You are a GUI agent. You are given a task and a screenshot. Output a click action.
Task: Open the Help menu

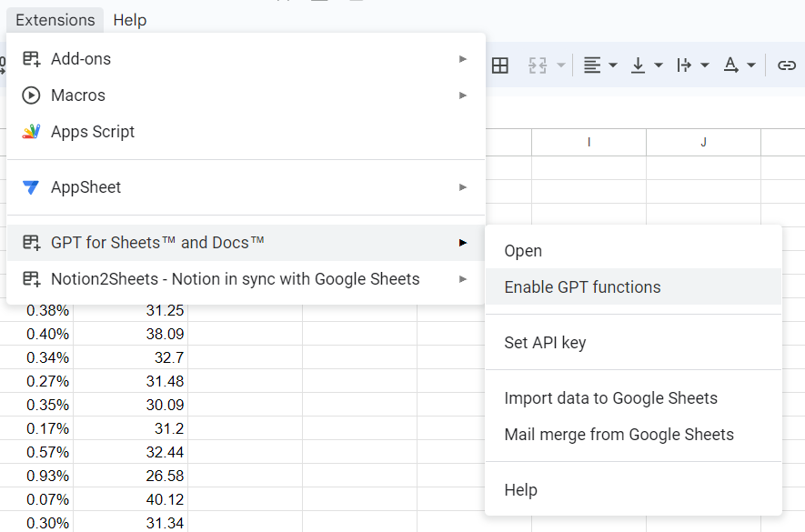point(129,19)
